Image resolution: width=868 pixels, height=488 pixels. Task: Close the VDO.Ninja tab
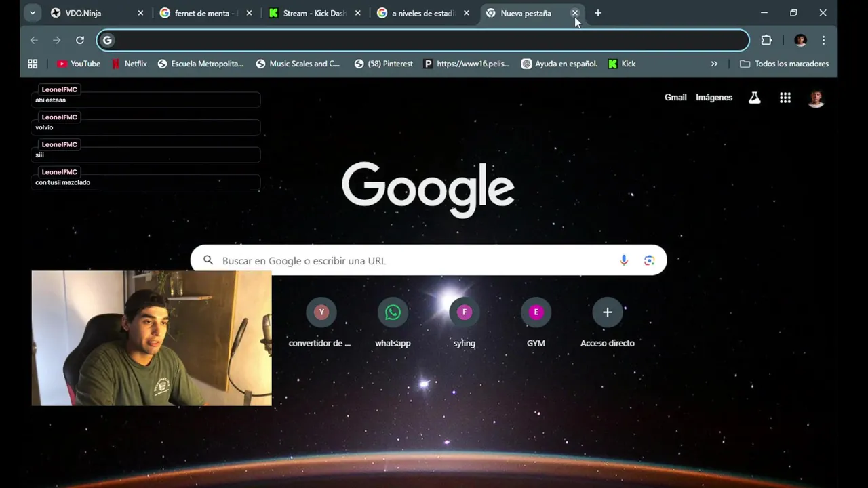[140, 13]
